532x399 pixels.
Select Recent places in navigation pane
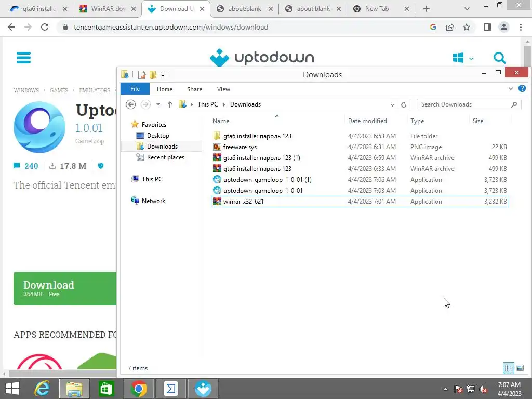click(165, 157)
